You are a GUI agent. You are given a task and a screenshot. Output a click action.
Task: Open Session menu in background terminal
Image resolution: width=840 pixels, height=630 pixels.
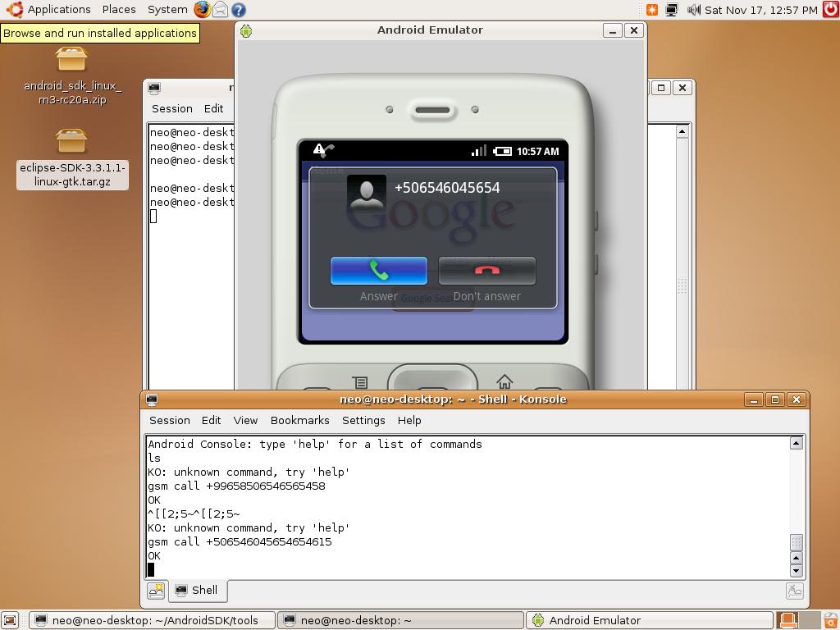click(172, 109)
